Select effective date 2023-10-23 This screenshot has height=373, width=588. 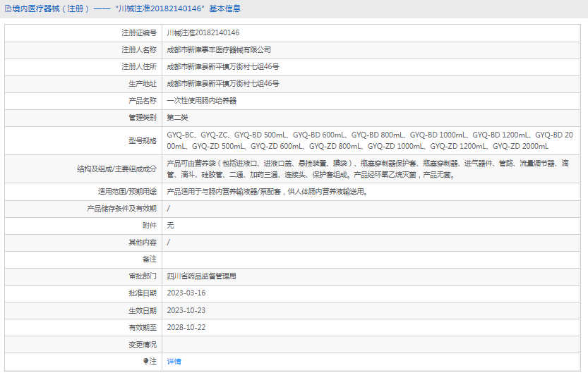[x=186, y=310]
